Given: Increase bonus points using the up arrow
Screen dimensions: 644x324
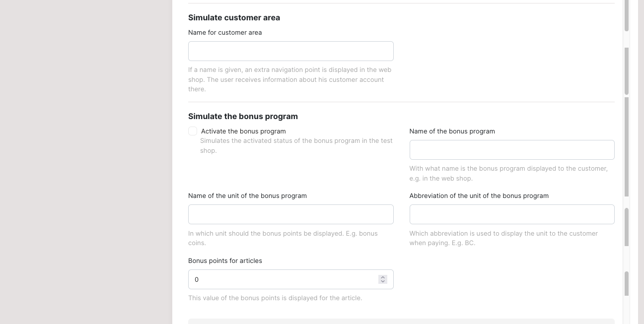Looking at the screenshot, I should click(x=383, y=277).
